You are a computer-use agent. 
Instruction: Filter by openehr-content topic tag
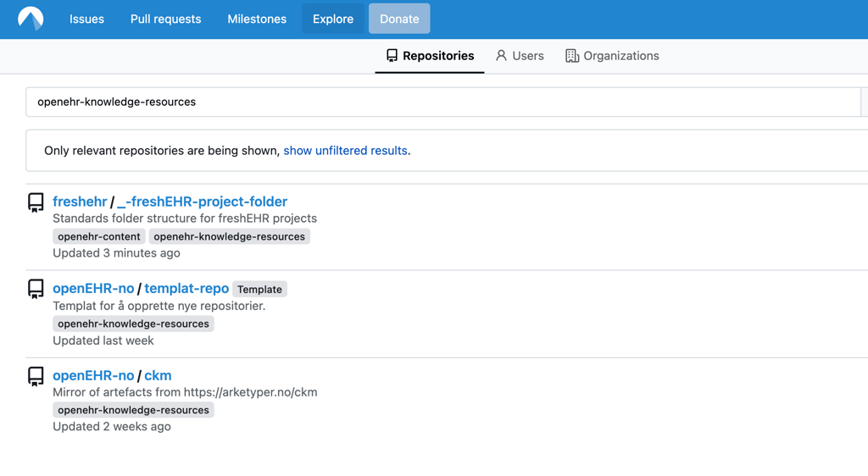tap(99, 236)
